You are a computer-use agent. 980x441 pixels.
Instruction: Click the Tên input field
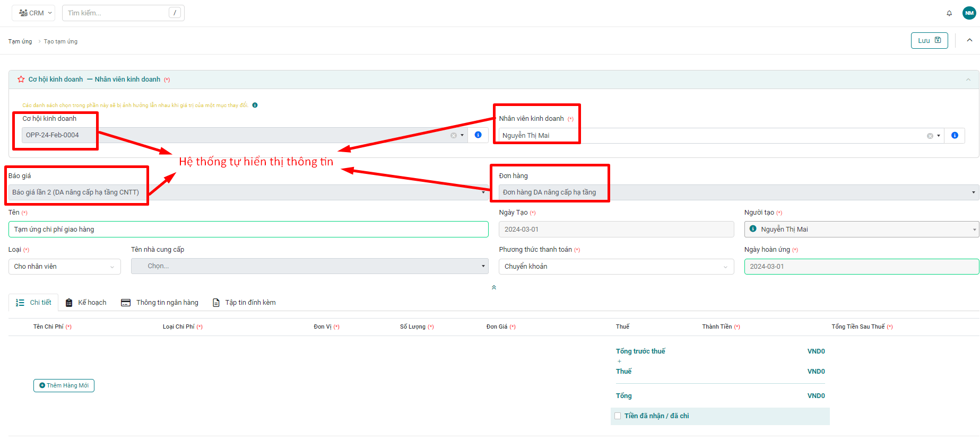(x=248, y=230)
